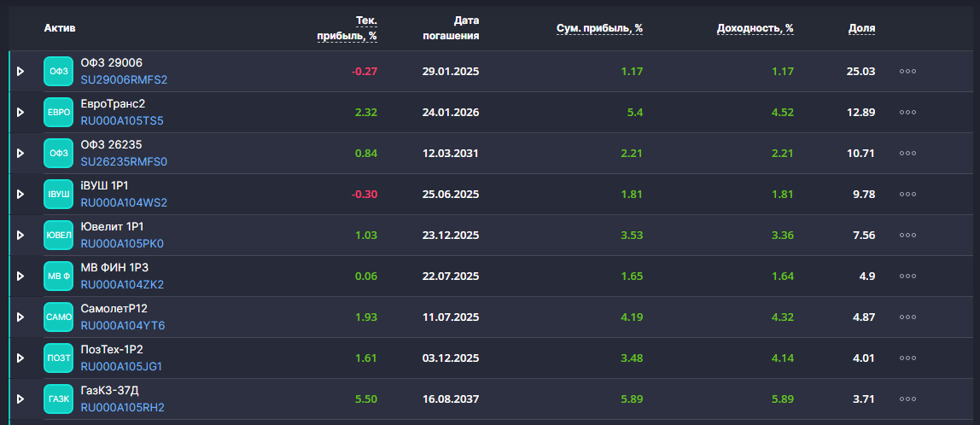Click the МВ ФИН 1Р3 icon
This screenshot has width=980, height=425.
coord(58,277)
